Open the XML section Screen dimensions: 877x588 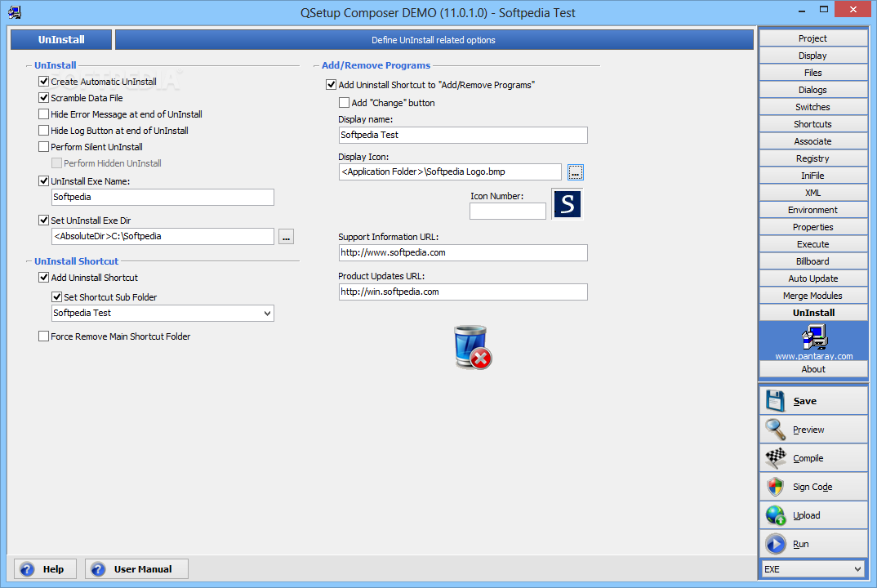coord(813,193)
